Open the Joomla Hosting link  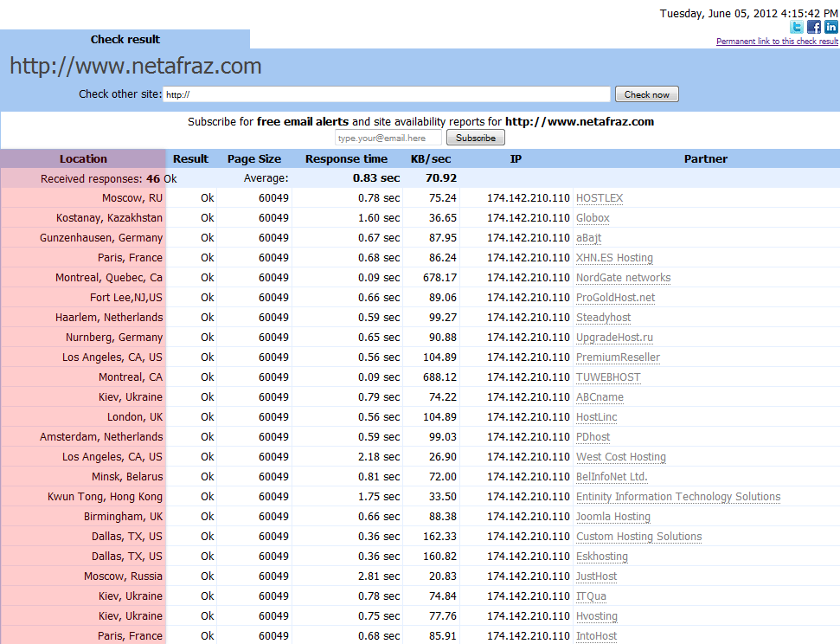(x=612, y=517)
